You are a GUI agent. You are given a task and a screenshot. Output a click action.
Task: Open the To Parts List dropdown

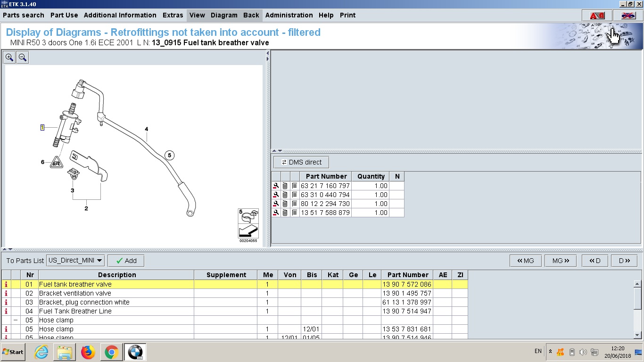pyautogui.click(x=75, y=260)
